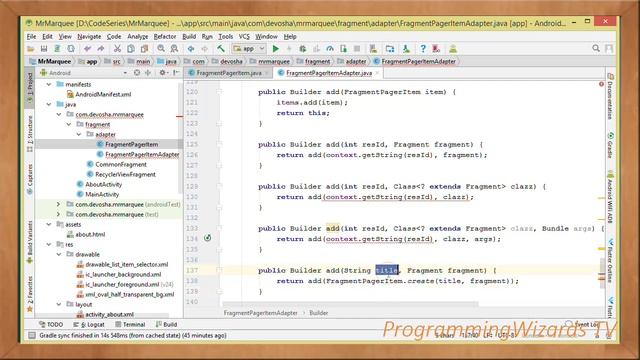Click the Copy icon in toolbar

(131, 49)
